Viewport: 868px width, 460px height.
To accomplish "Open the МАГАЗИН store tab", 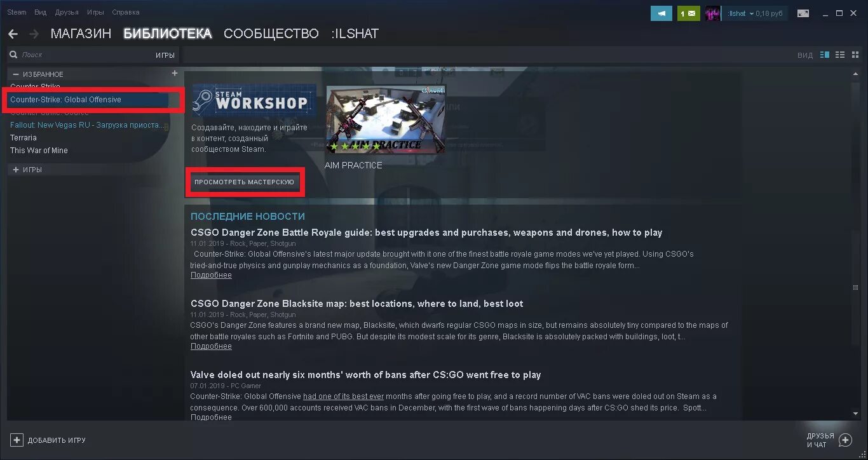I will (81, 34).
